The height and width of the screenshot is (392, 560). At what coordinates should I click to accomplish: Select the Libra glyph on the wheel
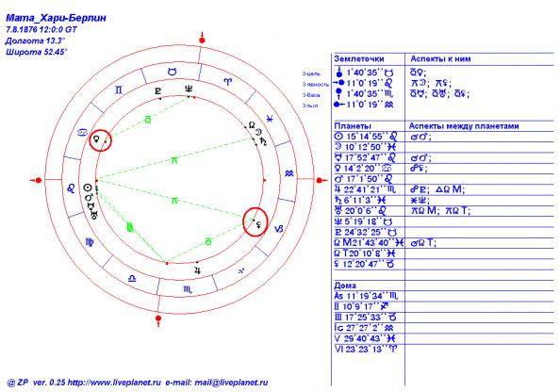(132, 279)
